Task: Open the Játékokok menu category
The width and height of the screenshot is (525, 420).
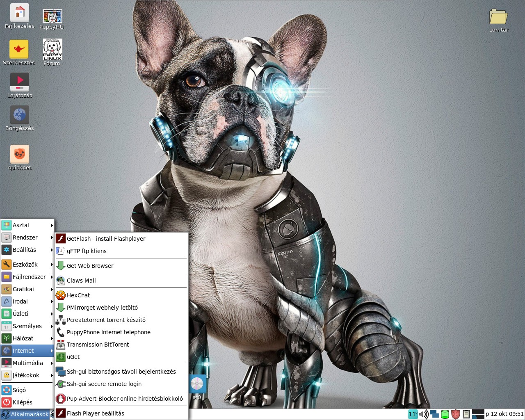Action: coord(27,375)
